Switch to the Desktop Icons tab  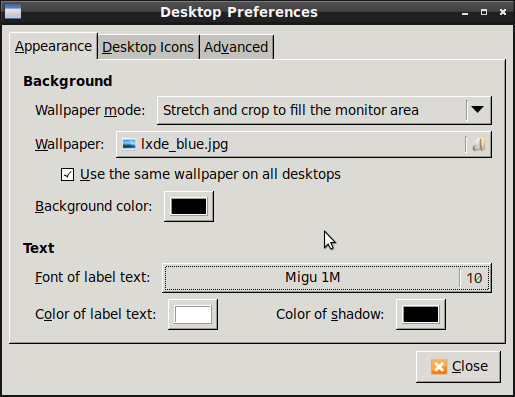click(x=148, y=47)
